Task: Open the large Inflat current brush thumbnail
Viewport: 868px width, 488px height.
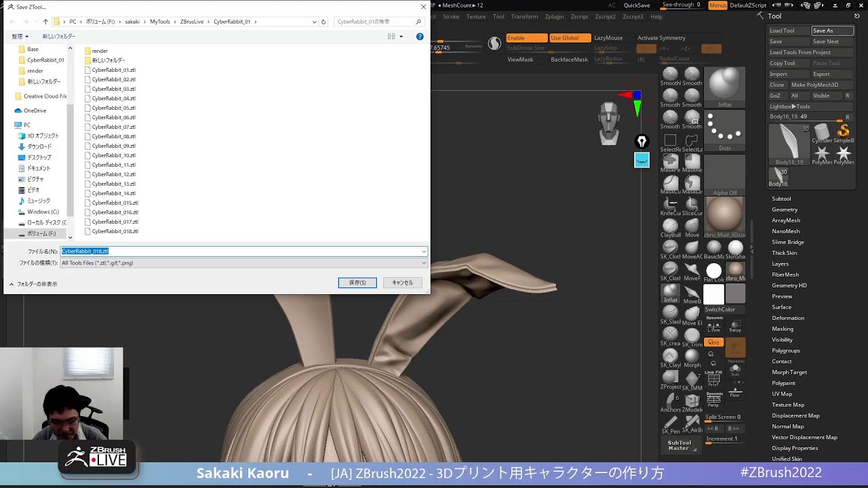Action: (724, 87)
